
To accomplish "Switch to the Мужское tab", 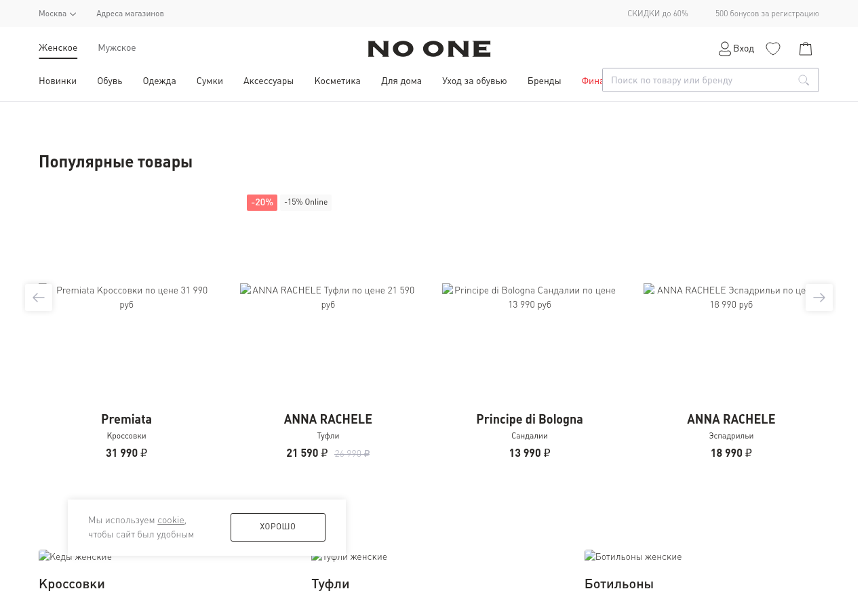I will pos(117,47).
